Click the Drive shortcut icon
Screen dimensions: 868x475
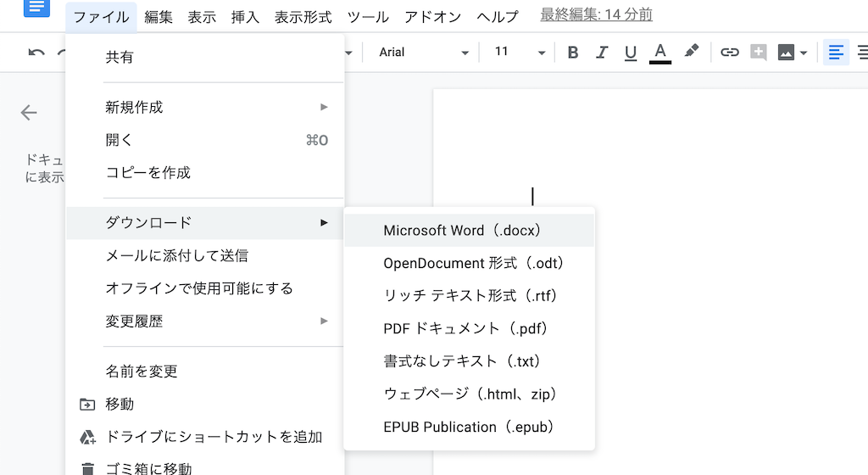tap(87, 437)
